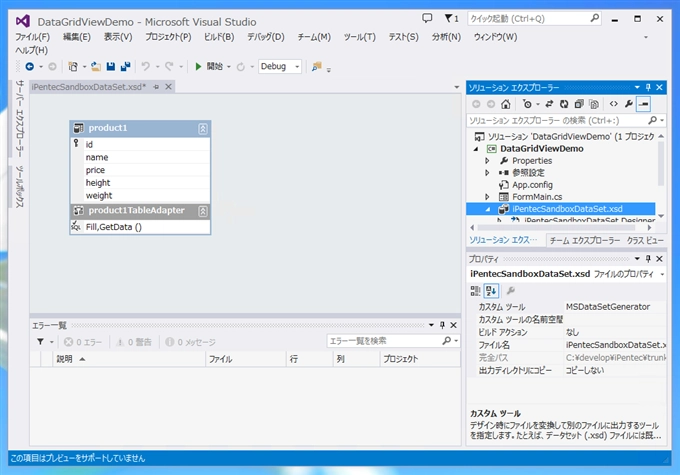The width and height of the screenshot is (680, 475).
Task: Toggle the 0 メッセージ messages filter
Action: point(190,342)
